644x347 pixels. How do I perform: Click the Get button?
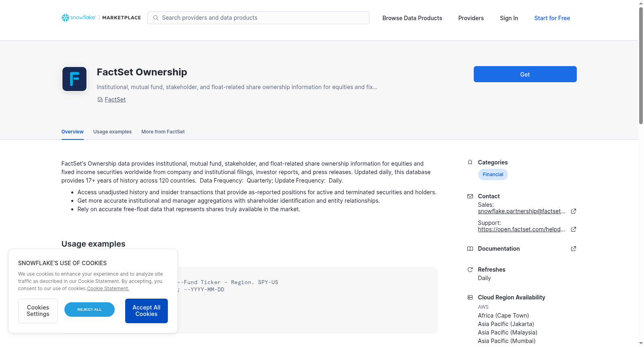525,74
